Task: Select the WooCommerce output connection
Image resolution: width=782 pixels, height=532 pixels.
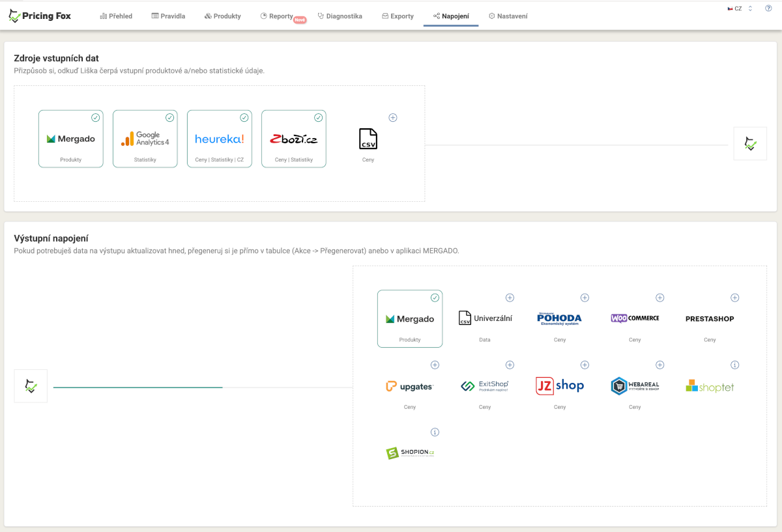Action: [635, 318]
